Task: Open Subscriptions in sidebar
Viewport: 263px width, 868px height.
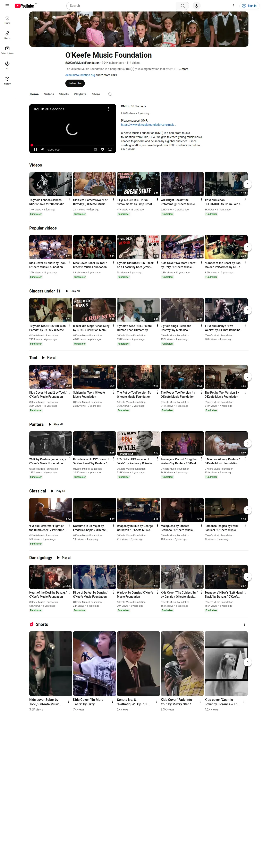Action: pos(7,50)
